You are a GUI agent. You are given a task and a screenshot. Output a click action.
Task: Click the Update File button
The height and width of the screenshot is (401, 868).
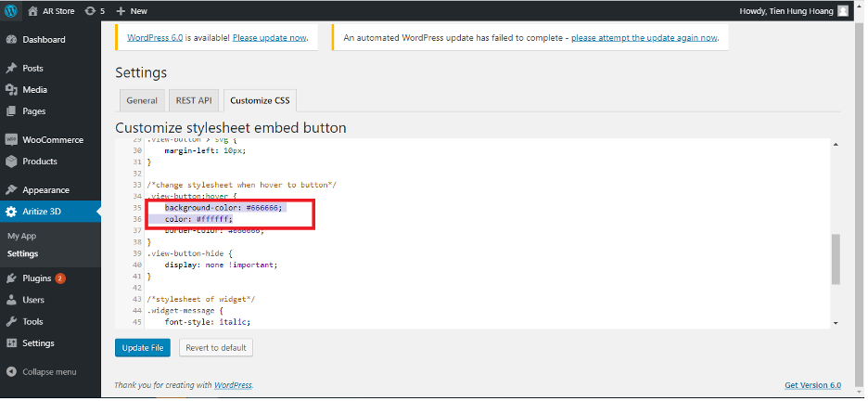[x=143, y=348]
